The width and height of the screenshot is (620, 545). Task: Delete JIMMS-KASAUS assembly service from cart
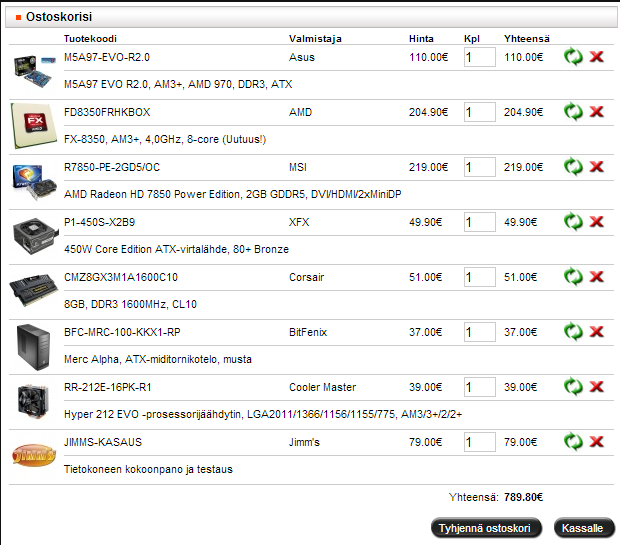click(x=596, y=442)
